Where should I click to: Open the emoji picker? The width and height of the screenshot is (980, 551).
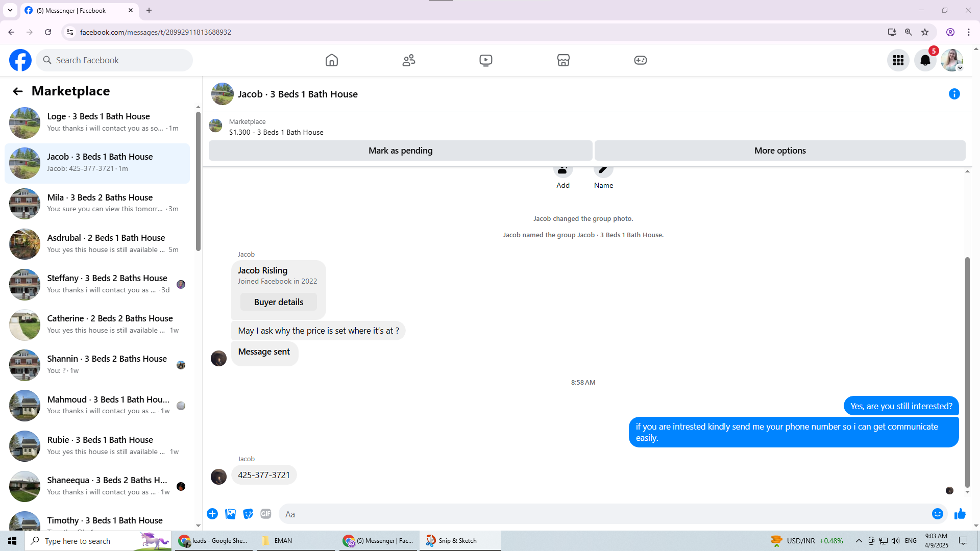click(938, 514)
